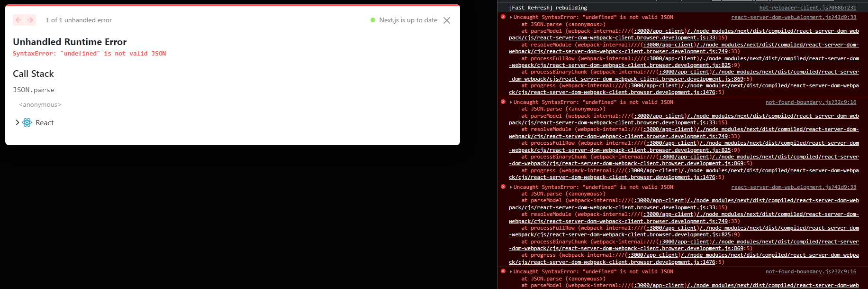The width and height of the screenshot is (868, 289).
Task: Close the Next.js error overlay
Action: 447,20
